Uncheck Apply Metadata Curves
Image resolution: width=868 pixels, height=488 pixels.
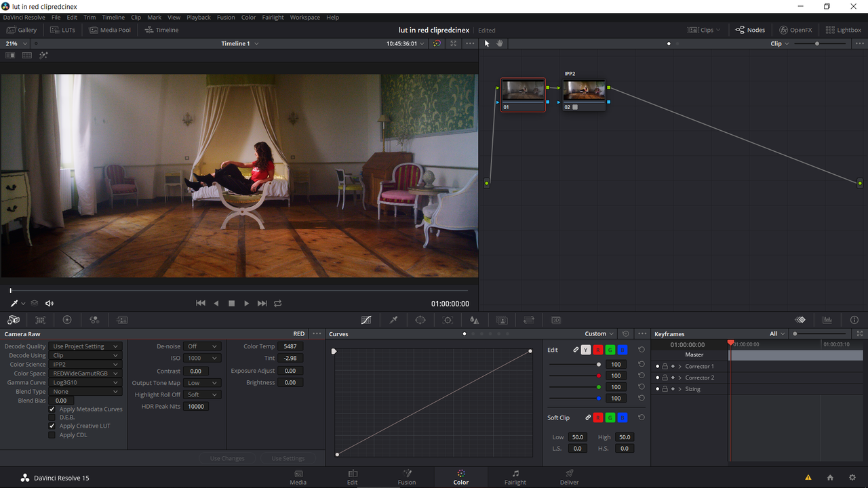click(x=52, y=409)
